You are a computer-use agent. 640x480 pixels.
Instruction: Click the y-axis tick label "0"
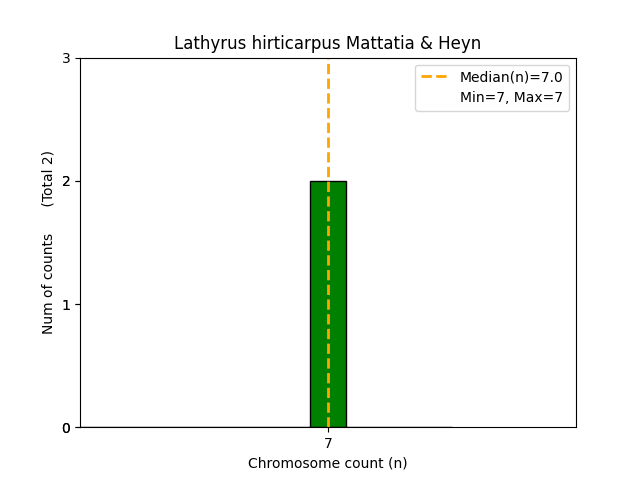click(x=66, y=428)
